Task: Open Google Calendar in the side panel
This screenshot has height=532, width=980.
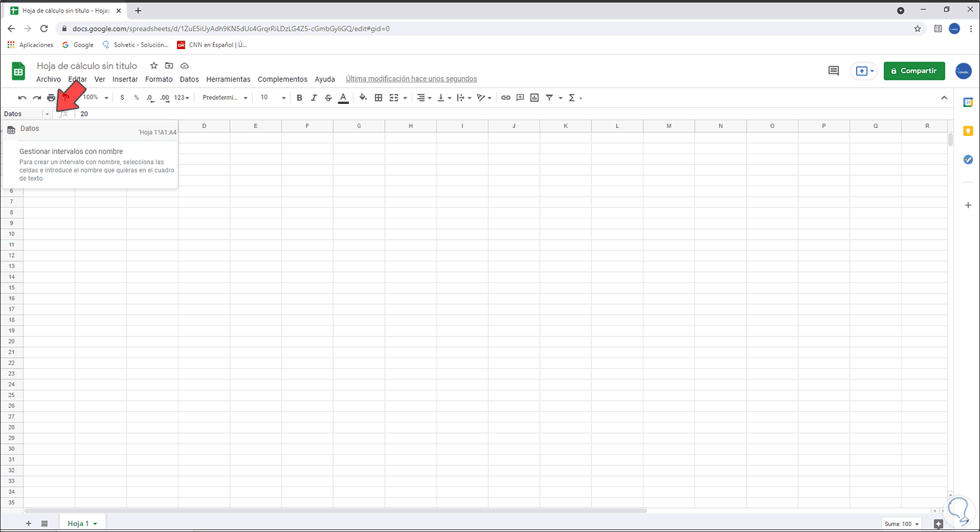Action: coord(968,101)
